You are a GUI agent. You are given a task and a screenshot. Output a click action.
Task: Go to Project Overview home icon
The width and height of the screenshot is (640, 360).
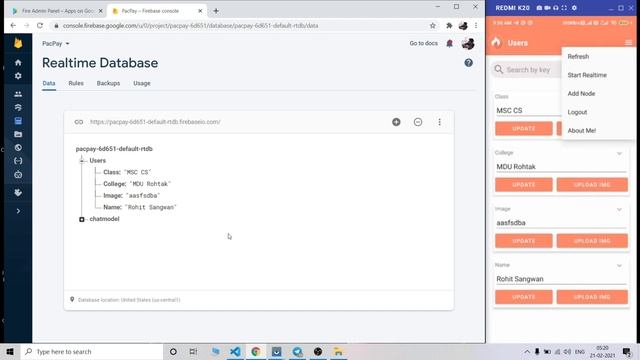pos(18,62)
